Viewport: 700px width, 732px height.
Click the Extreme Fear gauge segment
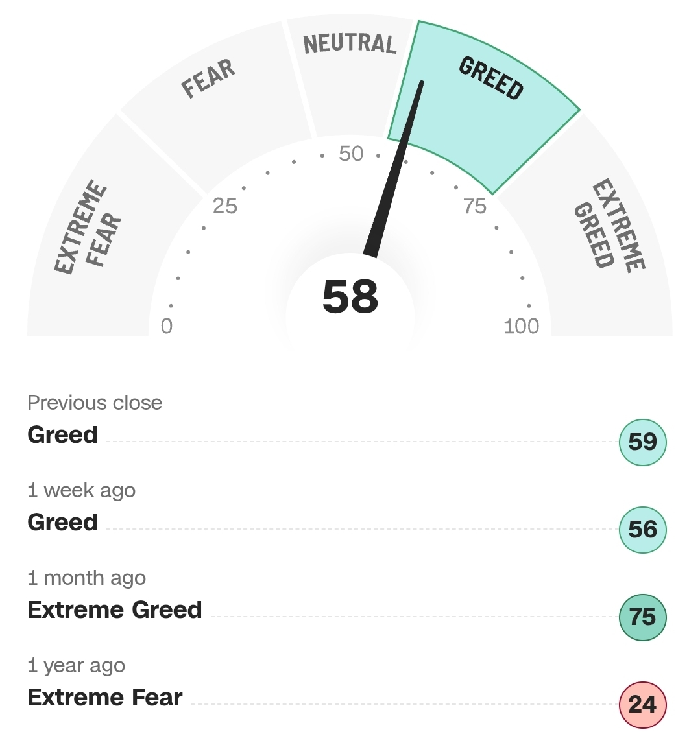pyautogui.click(x=93, y=233)
